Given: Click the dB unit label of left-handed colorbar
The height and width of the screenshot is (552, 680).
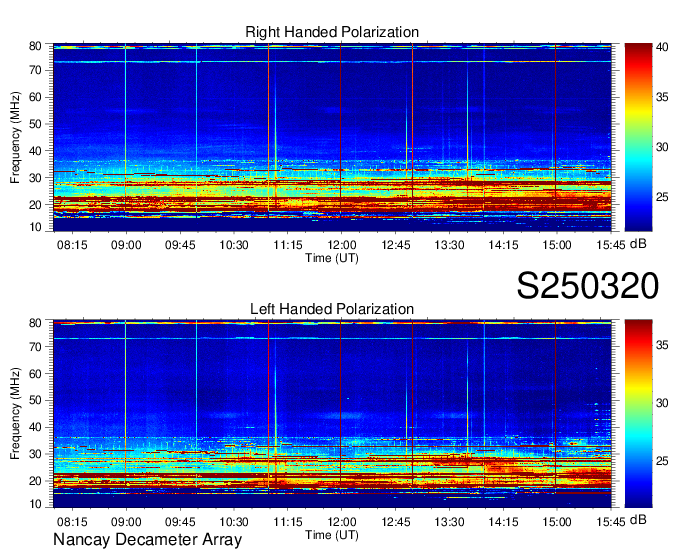Looking at the screenshot, I should [638, 520].
